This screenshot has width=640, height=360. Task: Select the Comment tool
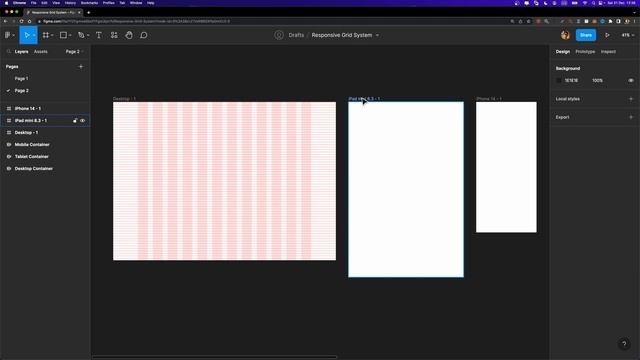click(x=144, y=35)
